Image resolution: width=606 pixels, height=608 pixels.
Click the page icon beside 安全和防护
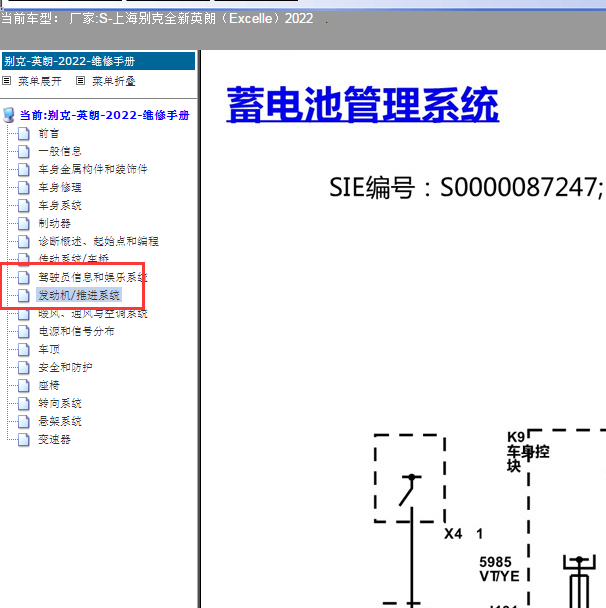(x=24, y=367)
